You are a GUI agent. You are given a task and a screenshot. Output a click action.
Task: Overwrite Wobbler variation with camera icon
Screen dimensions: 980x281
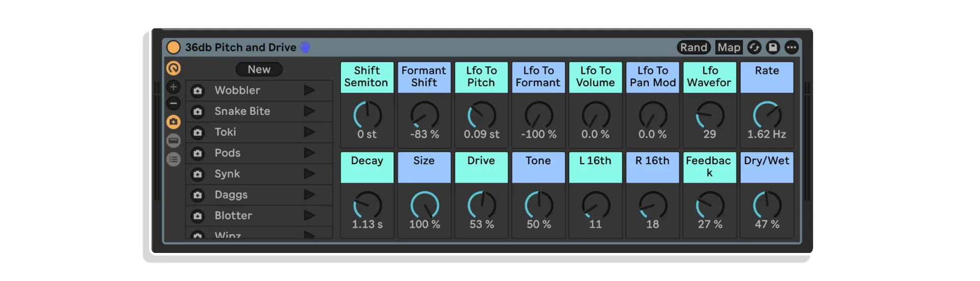[198, 91]
